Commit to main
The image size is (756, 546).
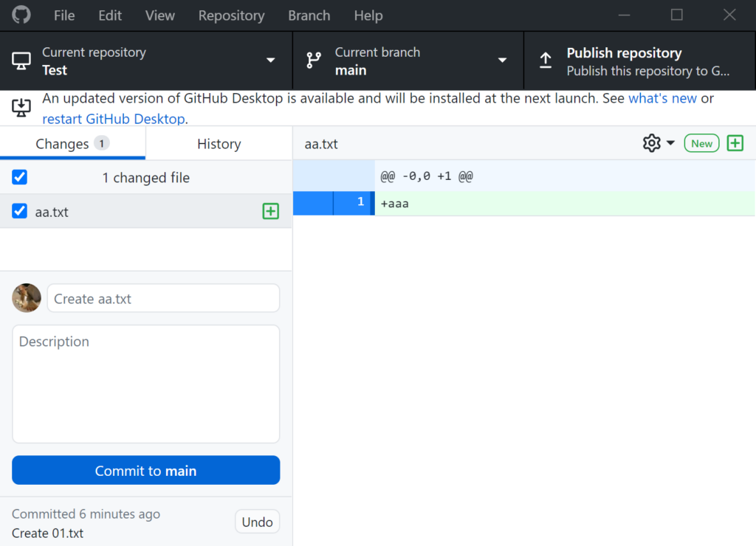tap(145, 470)
